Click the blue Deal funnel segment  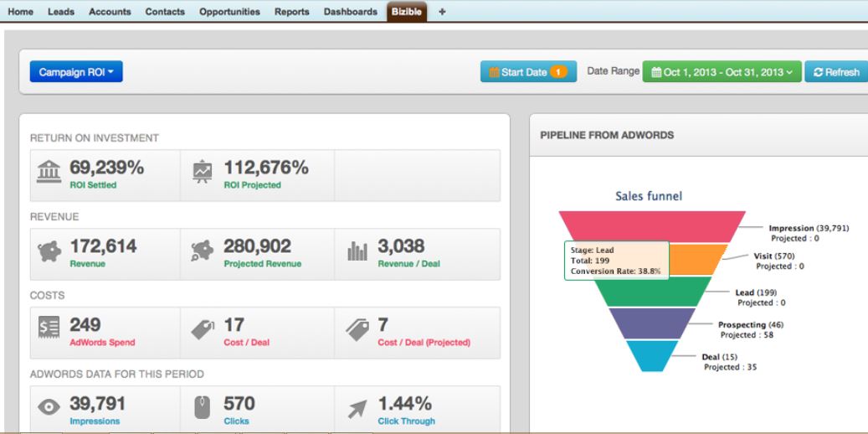coord(651,356)
